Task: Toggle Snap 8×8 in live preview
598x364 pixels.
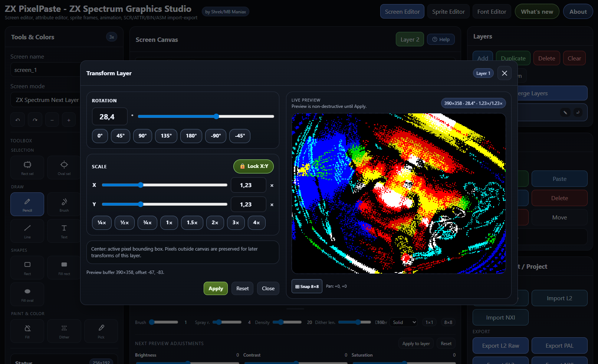Action: pos(307,286)
